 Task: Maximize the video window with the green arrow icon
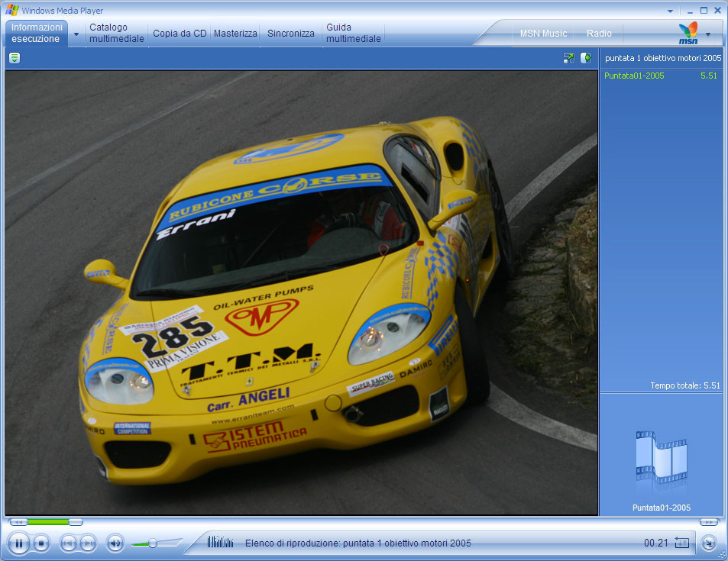click(x=569, y=58)
